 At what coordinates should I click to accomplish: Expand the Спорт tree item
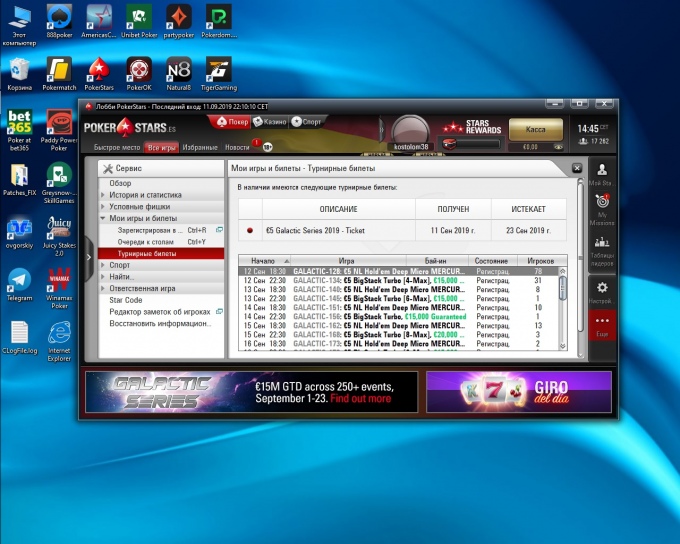tap(103, 265)
